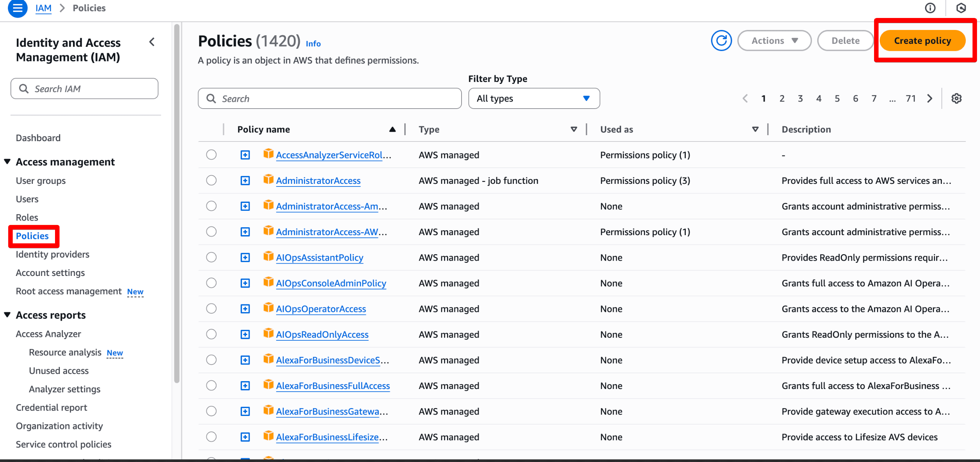Open the AdministratorAccess policy link

(318, 181)
